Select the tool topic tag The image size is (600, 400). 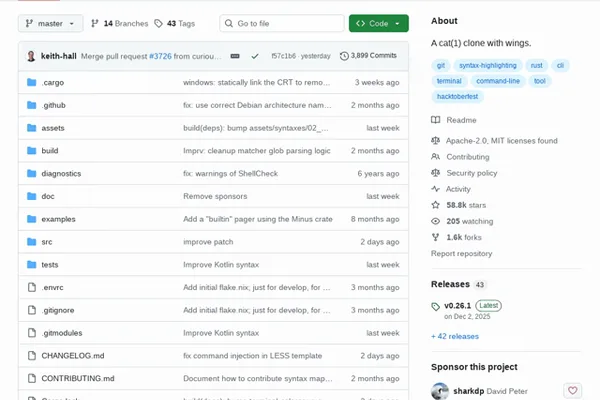pos(540,81)
